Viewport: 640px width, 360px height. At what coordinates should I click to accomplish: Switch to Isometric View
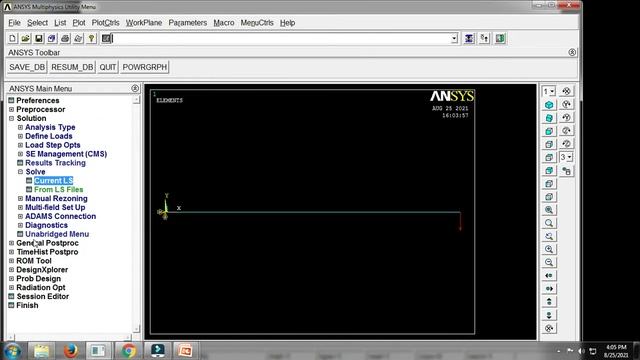[x=549, y=105]
